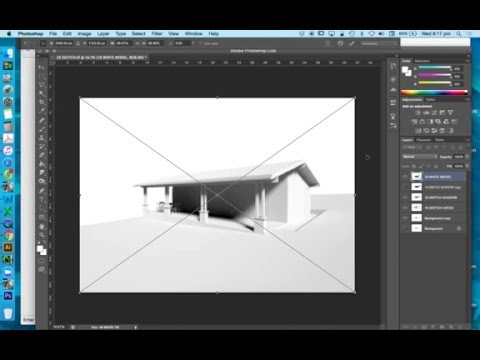This screenshot has height=360, width=480.
Task: Select the Type tool
Action: point(42,200)
